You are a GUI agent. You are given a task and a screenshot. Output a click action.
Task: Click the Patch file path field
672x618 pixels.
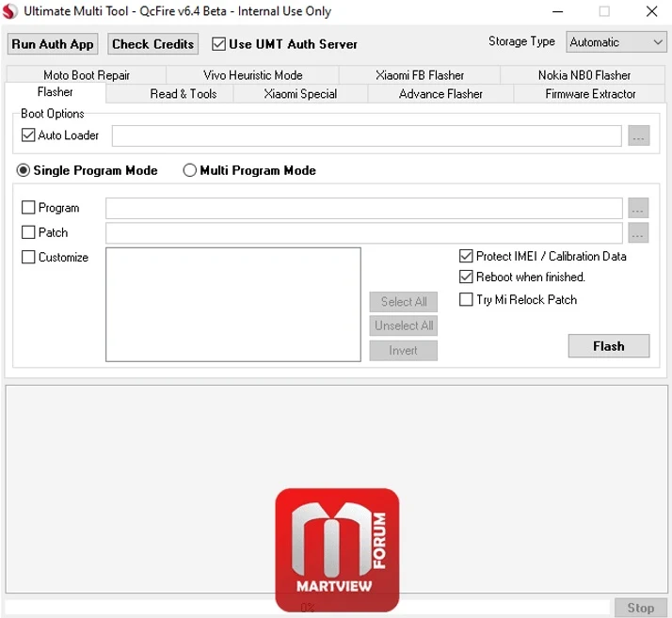364,233
